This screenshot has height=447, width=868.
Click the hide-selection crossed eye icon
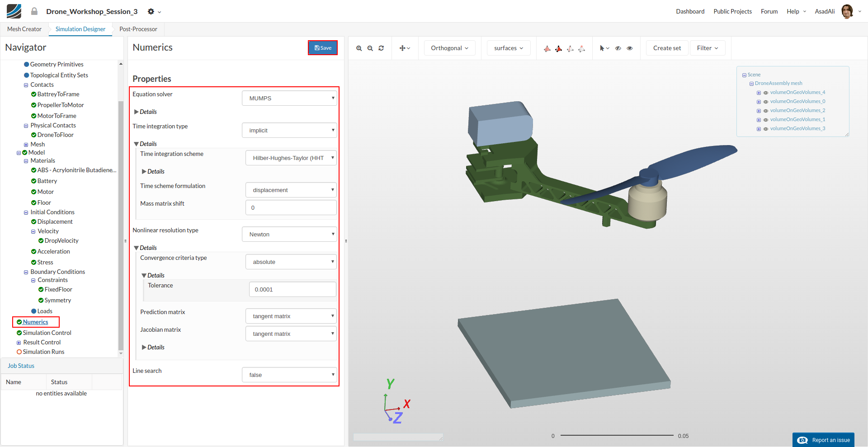(618, 48)
